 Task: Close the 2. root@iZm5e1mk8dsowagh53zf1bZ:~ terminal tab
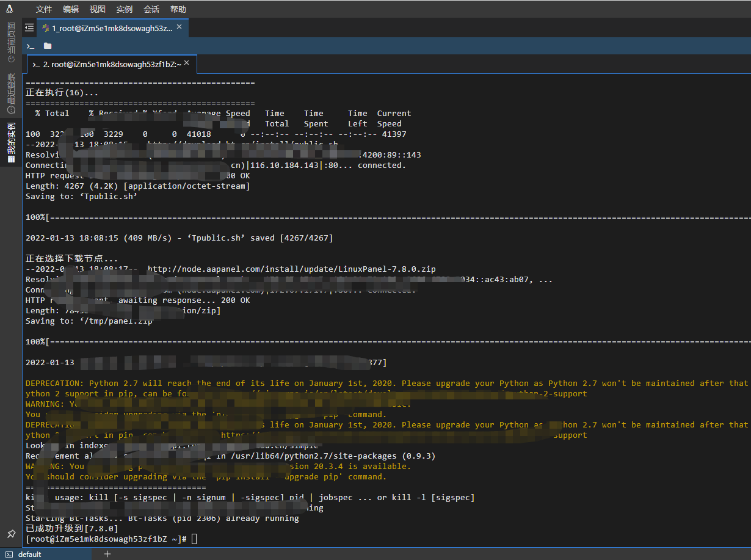187,63
